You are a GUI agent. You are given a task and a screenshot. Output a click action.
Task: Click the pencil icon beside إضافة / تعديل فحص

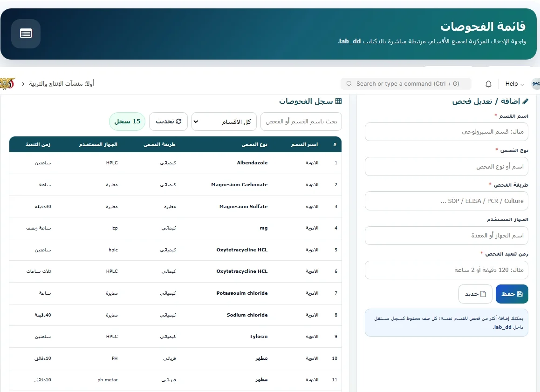point(525,101)
